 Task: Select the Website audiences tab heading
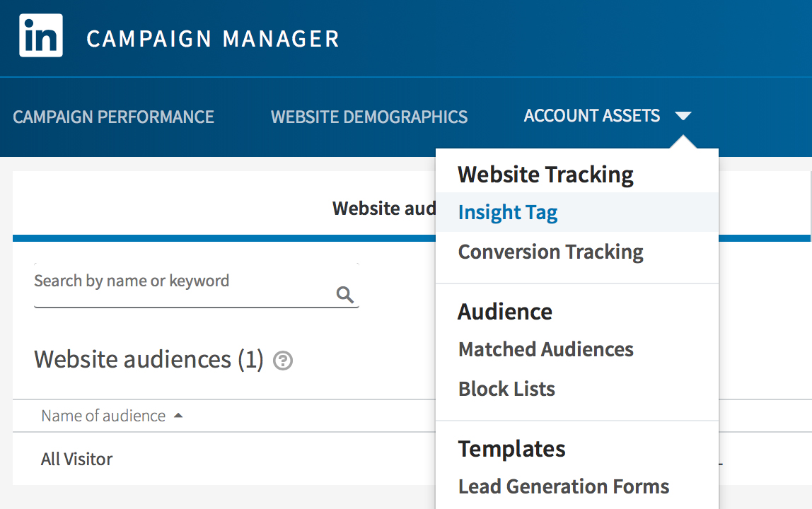(x=384, y=208)
